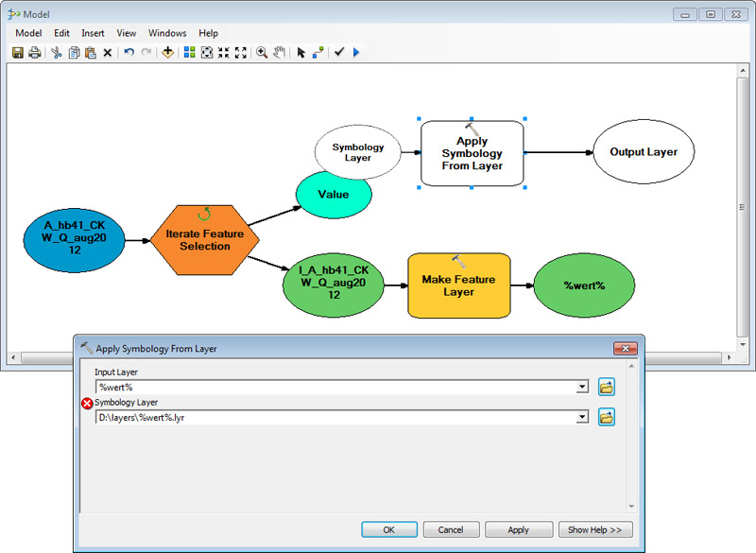Run the model with play icon
This screenshot has width=756, height=553.
tap(356, 53)
